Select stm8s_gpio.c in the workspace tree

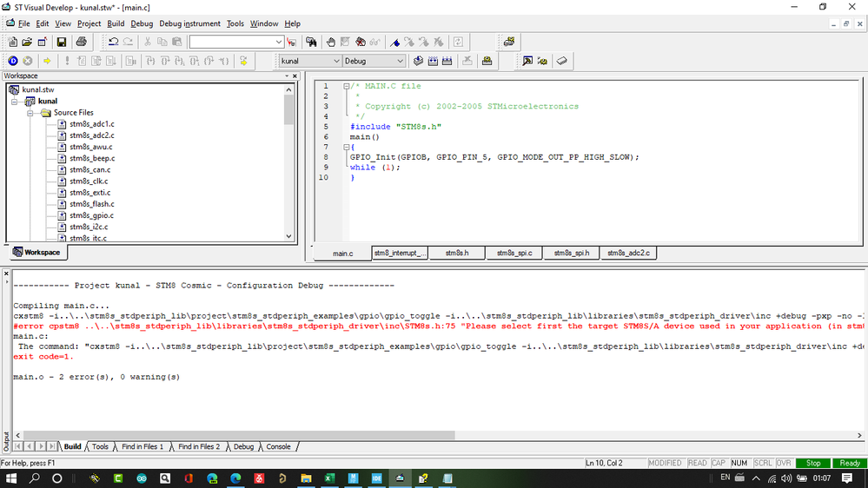click(x=91, y=216)
